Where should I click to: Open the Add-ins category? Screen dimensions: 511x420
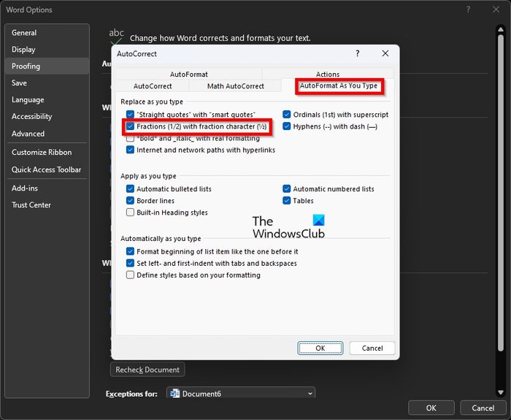[47, 188]
